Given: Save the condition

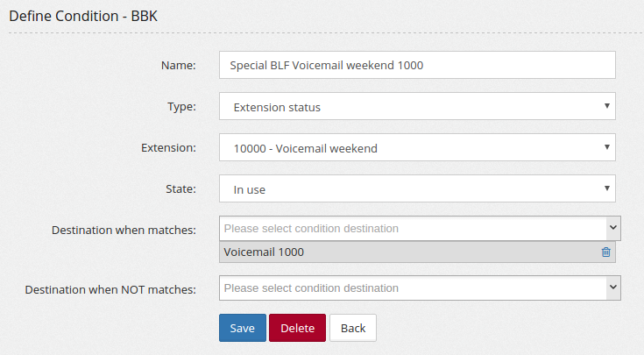Looking at the screenshot, I should pyautogui.click(x=242, y=328).
